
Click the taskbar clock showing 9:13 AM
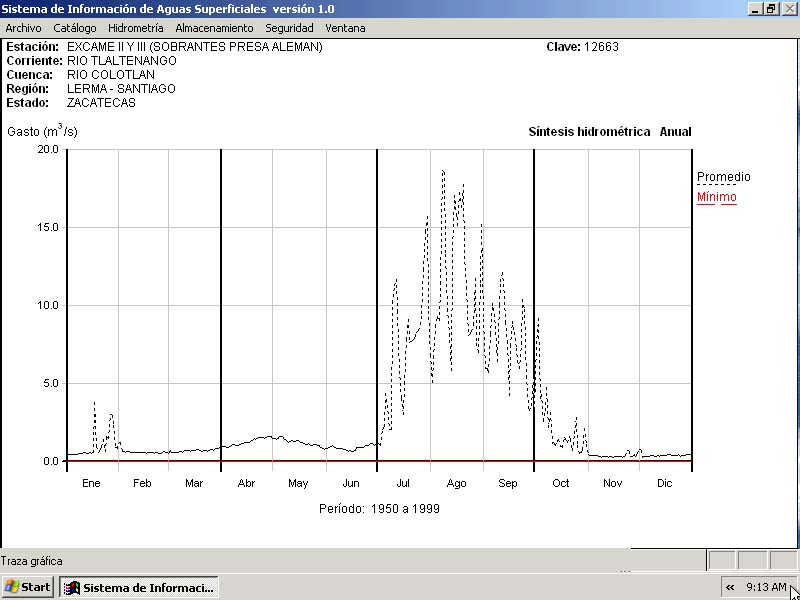point(765,587)
